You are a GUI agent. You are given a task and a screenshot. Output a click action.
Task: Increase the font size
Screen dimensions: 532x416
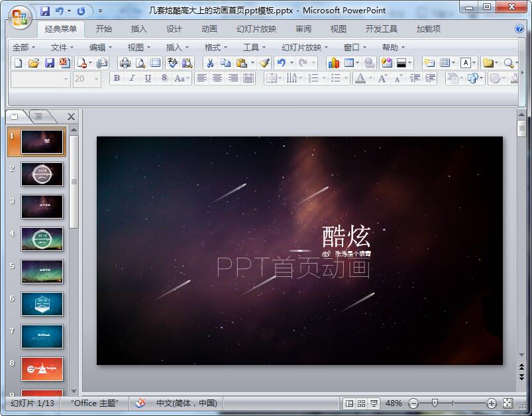click(x=383, y=78)
